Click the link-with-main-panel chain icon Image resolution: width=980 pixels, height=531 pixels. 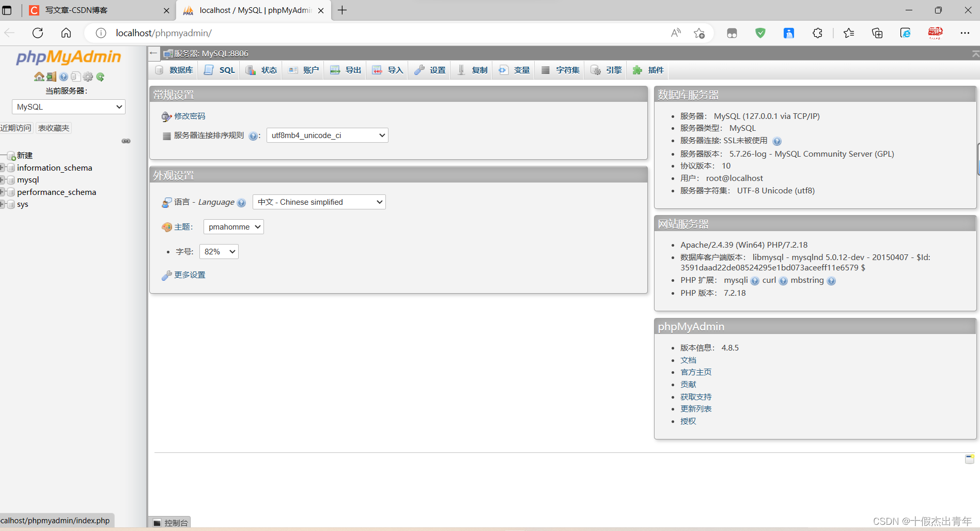126,141
